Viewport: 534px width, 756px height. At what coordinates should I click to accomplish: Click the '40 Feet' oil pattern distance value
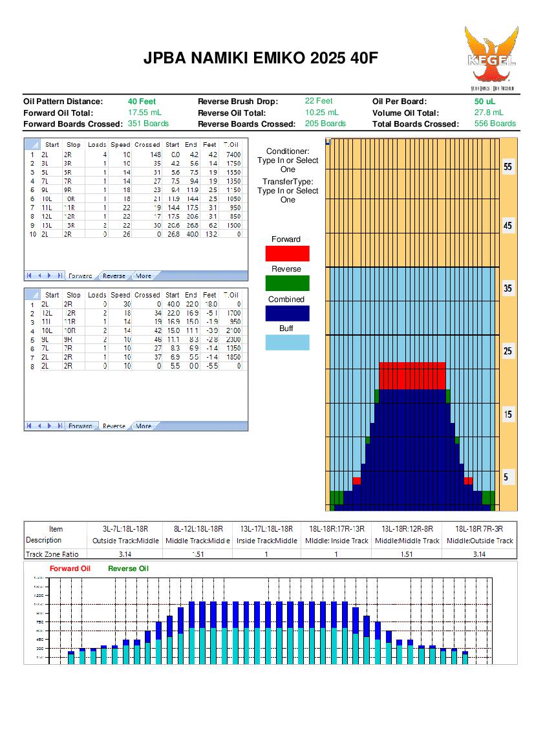[142, 102]
